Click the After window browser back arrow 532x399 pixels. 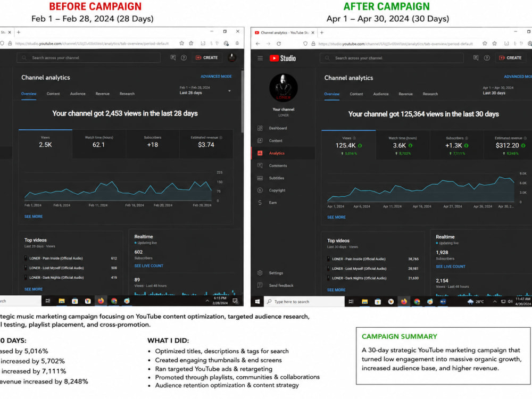pos(258,44)
